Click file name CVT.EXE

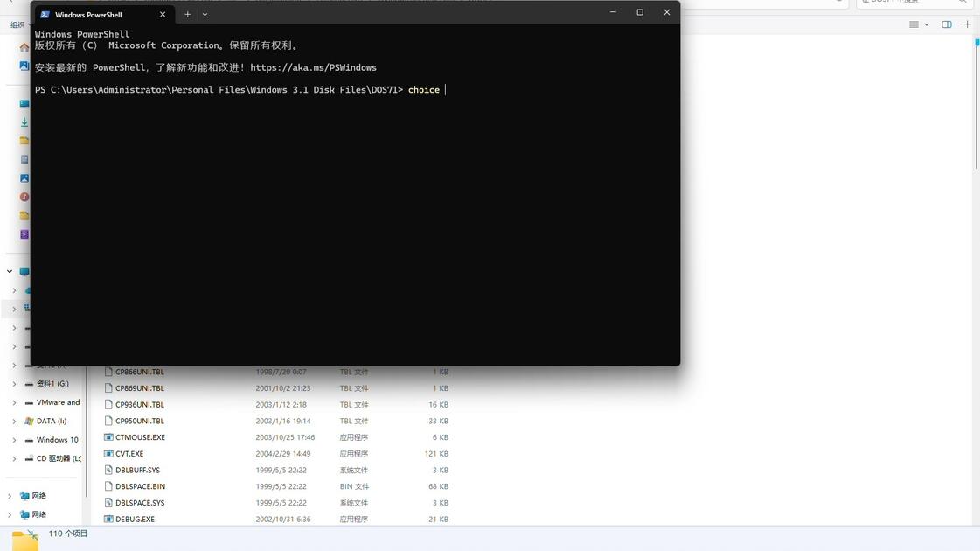point(129,453)
